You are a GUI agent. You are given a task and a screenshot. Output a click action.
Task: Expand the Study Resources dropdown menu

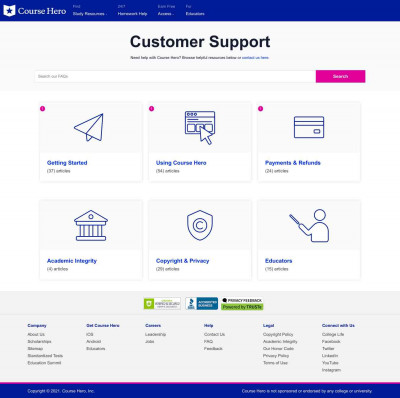coord(89,14)
